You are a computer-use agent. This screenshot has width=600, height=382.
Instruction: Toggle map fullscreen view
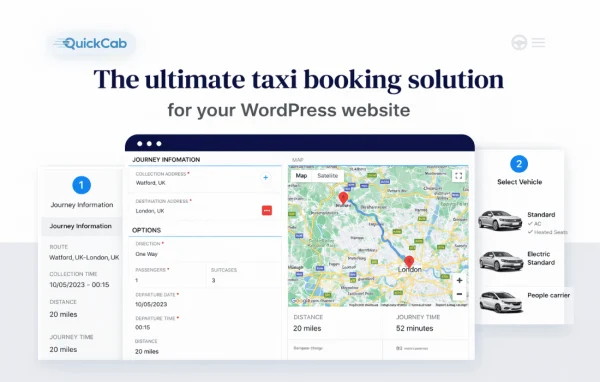click(x=458, y=176)
